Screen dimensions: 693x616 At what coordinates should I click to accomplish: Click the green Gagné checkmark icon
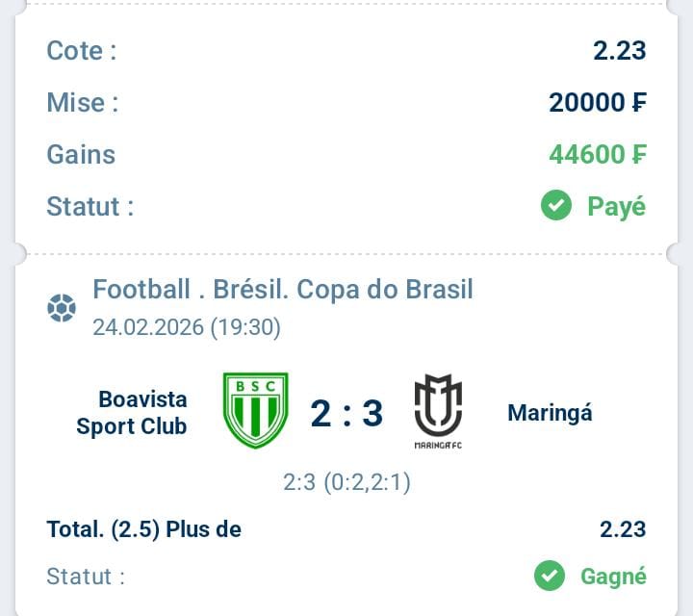550,576
